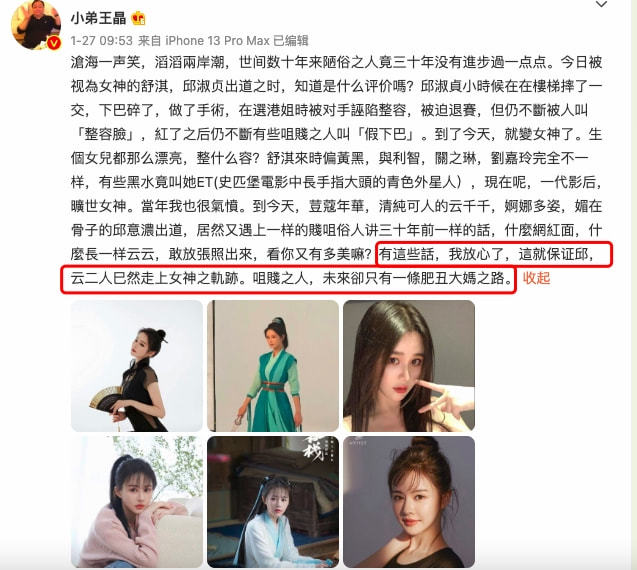Screen dimensions: 637x570
Task: Open selfie photo with peace sign gesture
Action: point(409,366)
